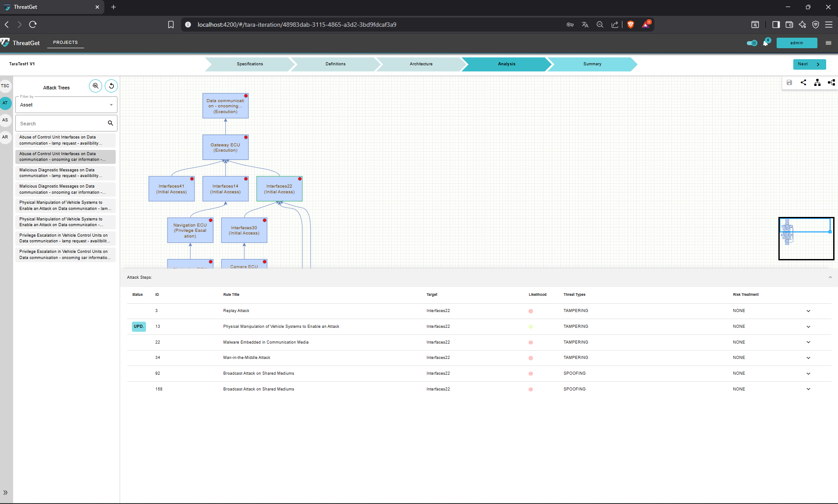Open the notifications bell
This screenshot has width=838, height=504.
(x=766, y=43)
